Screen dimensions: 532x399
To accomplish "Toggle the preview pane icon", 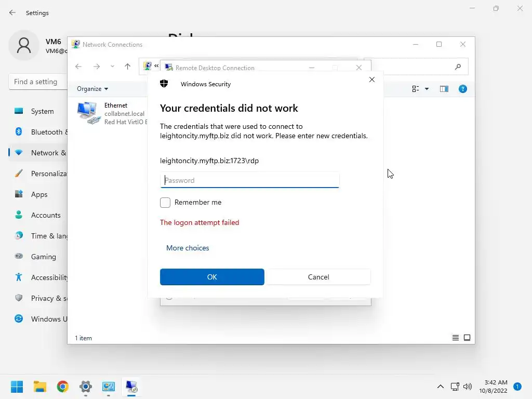I will pos(444,89).
